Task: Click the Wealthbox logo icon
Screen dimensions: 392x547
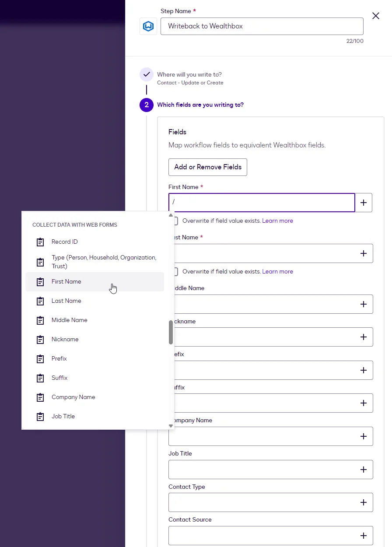Action: 148,26
